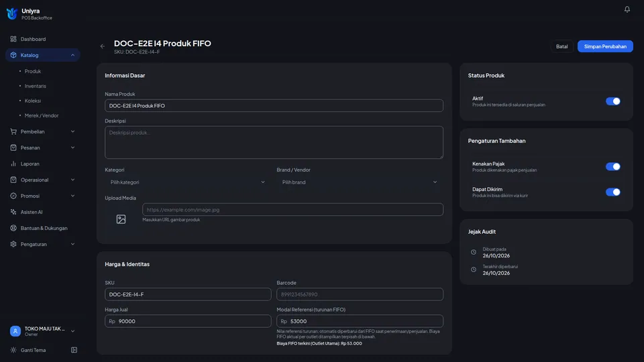This screenshot has height=362, width=644.
Task: Open the Pilih brand dropdown
Action: pyautogui.click(x=360, y=182)
